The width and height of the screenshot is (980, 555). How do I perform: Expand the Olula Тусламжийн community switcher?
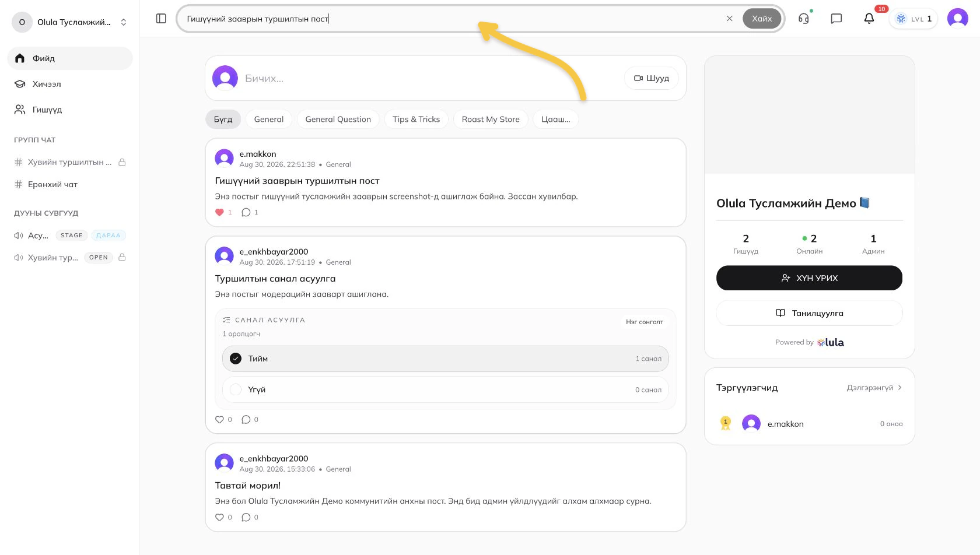(x=70, y=22)
